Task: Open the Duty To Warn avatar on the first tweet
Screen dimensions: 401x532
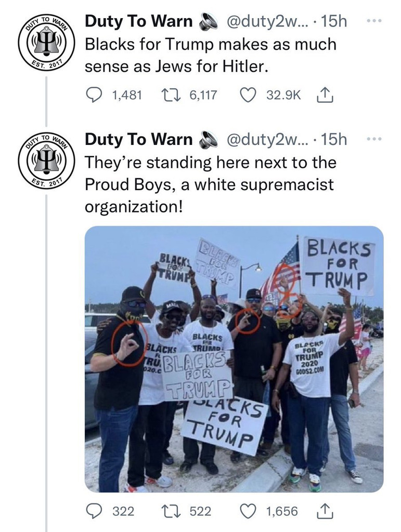Action: [46, 42]
